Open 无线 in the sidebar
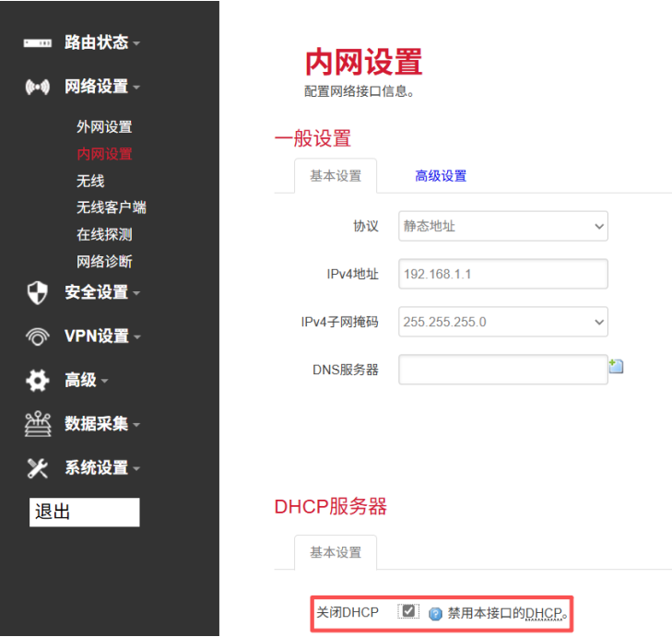The image size is (672, 637). (x=90, y=181)
